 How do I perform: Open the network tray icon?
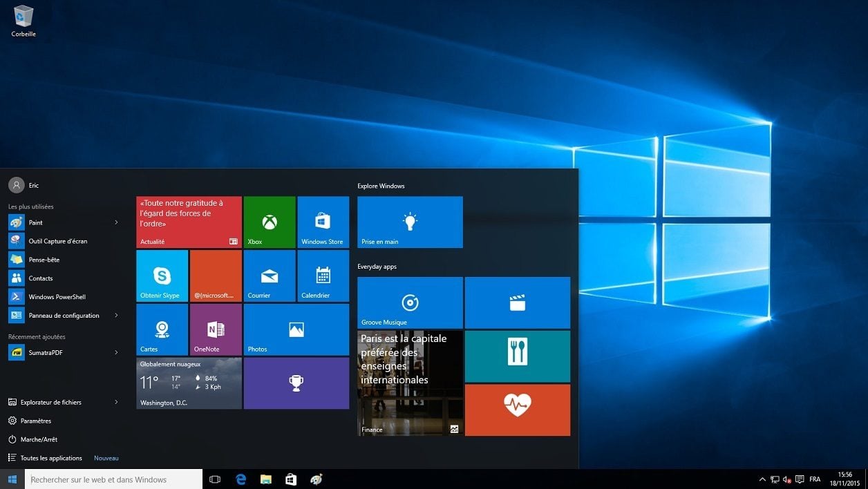(775, 479)
